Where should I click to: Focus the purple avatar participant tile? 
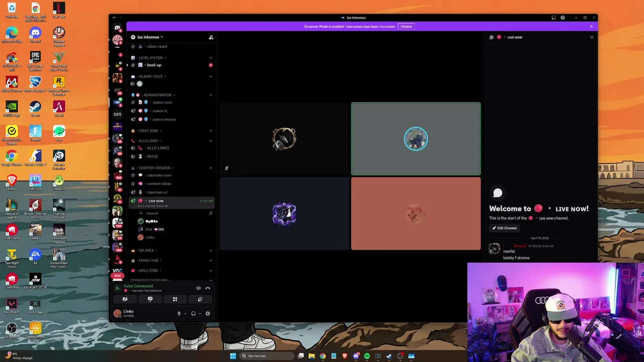pyautogui.click(x=284, y=214)
